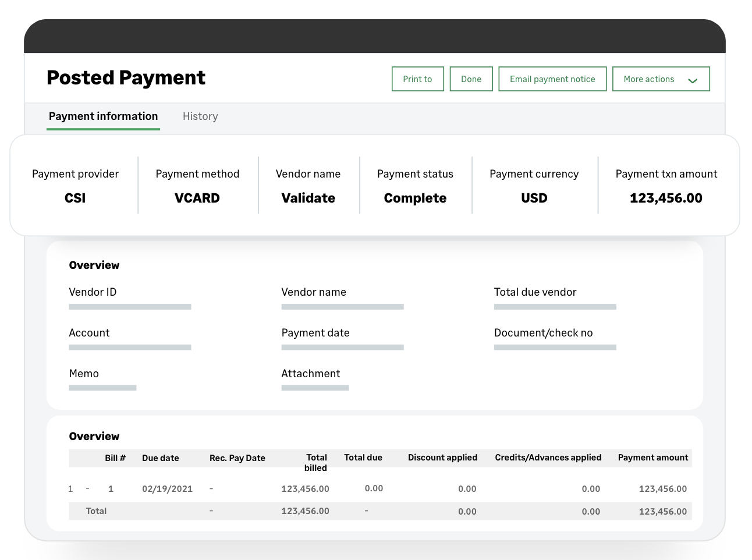Click the Vendor ID input field
Screen dimensions: 752x560
130,306
